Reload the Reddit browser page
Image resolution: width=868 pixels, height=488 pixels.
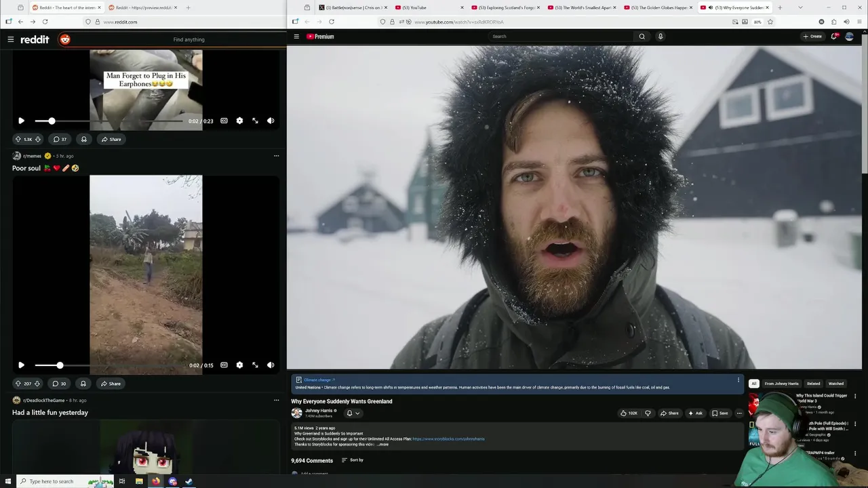(x=45, y=22)
